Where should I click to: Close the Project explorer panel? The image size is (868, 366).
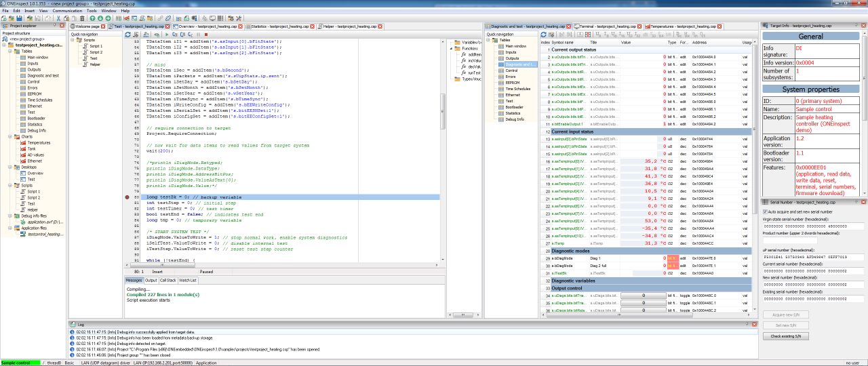63,26
